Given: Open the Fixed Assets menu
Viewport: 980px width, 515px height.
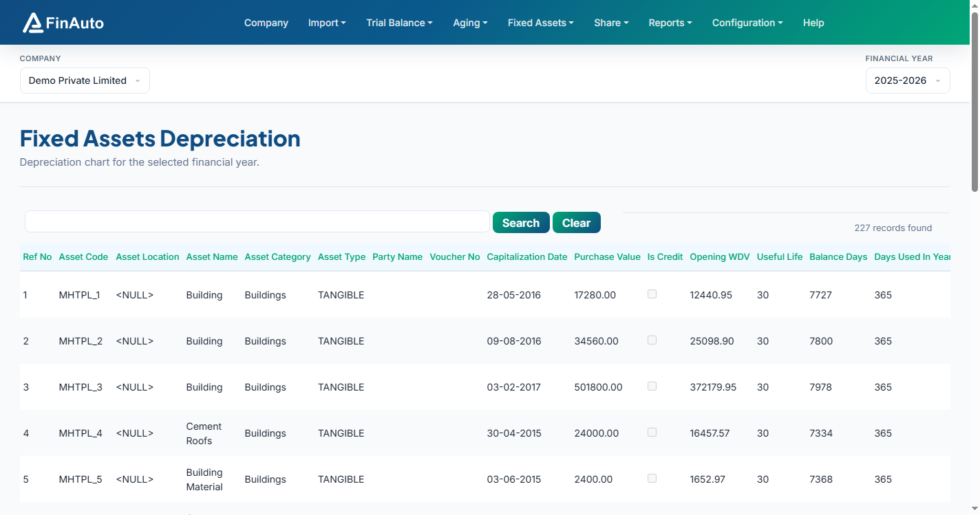Looking at the screenshot, I should (541, 23).
